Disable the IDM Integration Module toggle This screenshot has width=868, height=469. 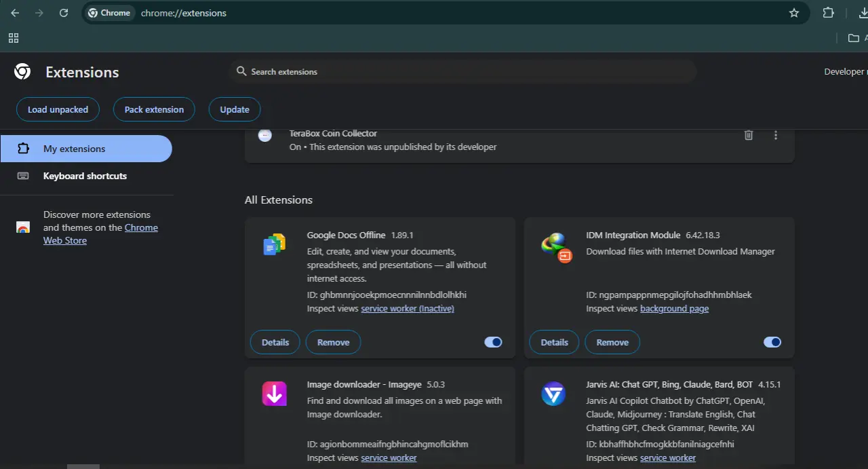[x=772, y=342]
